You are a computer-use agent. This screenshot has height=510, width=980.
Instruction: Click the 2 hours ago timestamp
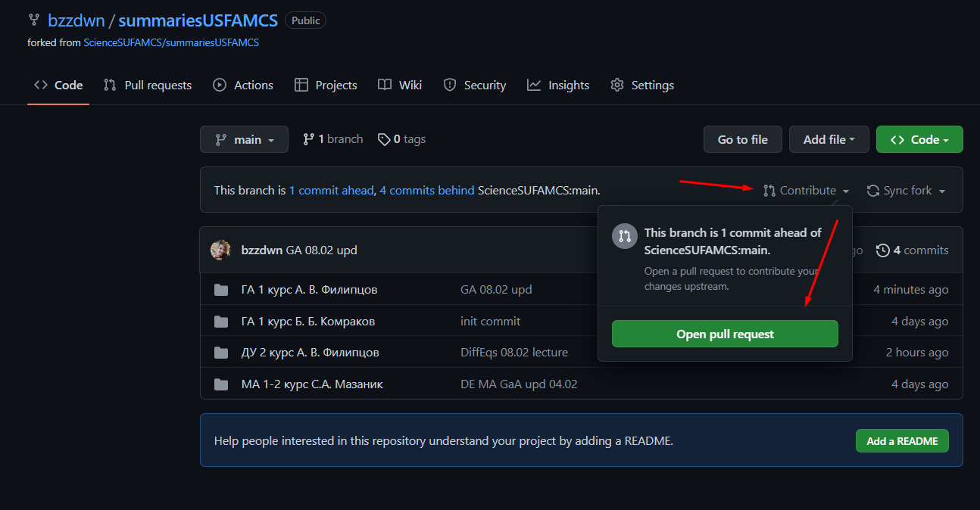(x=917, y=353)
